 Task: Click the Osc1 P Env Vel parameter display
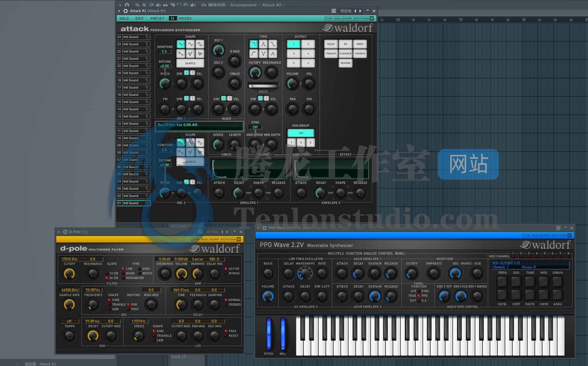point(199,126)
